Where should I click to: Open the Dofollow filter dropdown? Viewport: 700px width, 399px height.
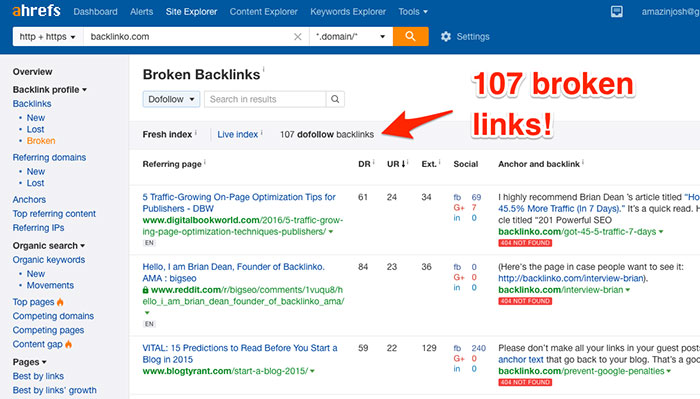click(x=171, y=99)
